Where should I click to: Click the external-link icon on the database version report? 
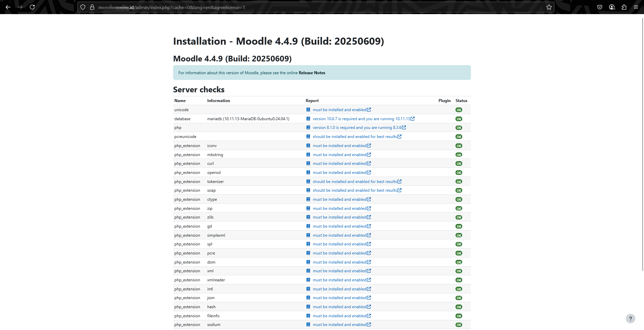point(412,119)
